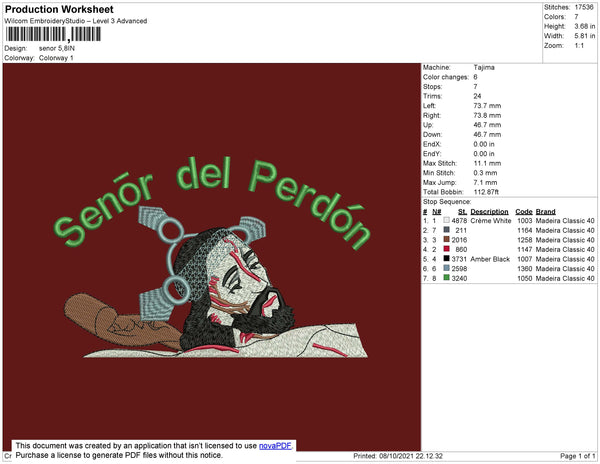
Task: Click thread code '1007'
Action: pos(525,259)
